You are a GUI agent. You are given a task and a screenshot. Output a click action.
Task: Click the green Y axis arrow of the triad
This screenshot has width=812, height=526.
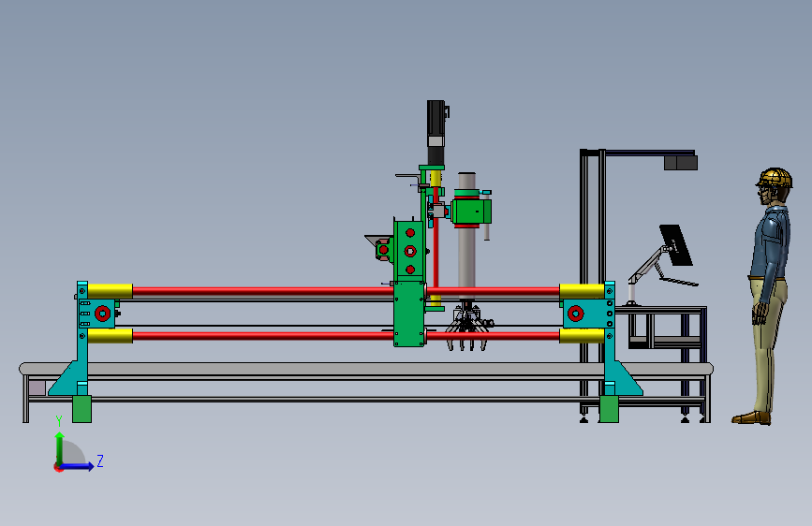[60, 448]
